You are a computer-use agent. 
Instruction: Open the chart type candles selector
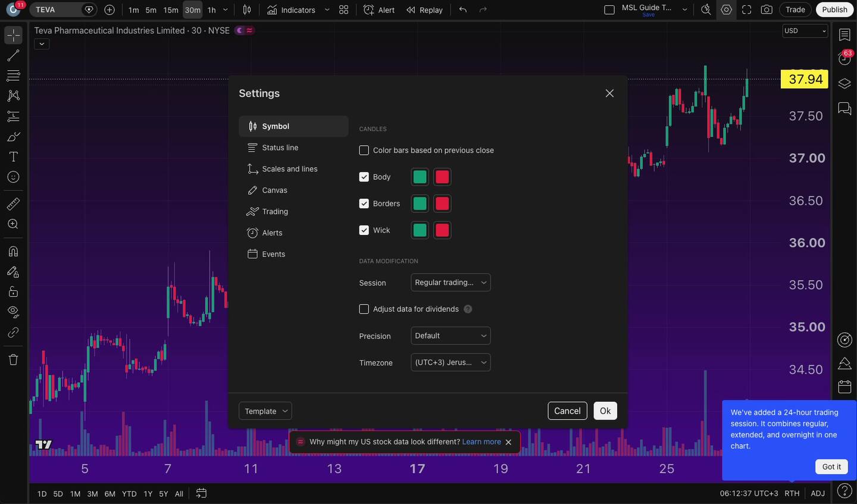click(x=247, y=10)
